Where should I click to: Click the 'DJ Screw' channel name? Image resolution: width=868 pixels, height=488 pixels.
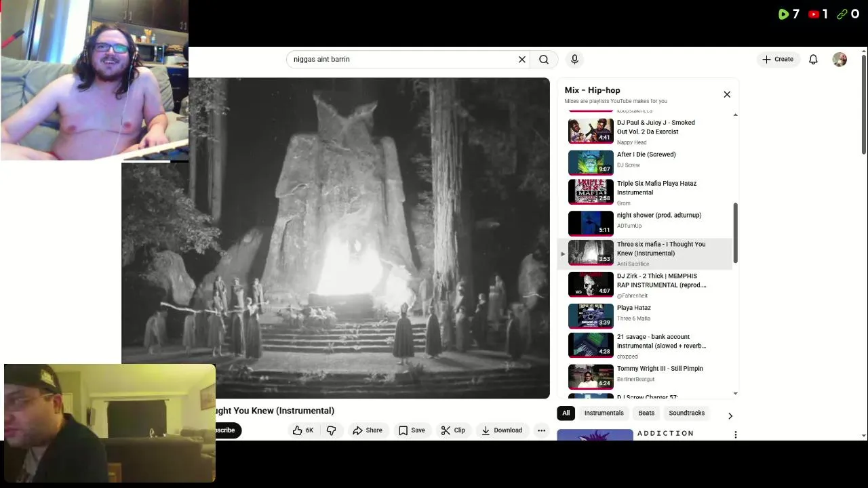tap(628, 165)
